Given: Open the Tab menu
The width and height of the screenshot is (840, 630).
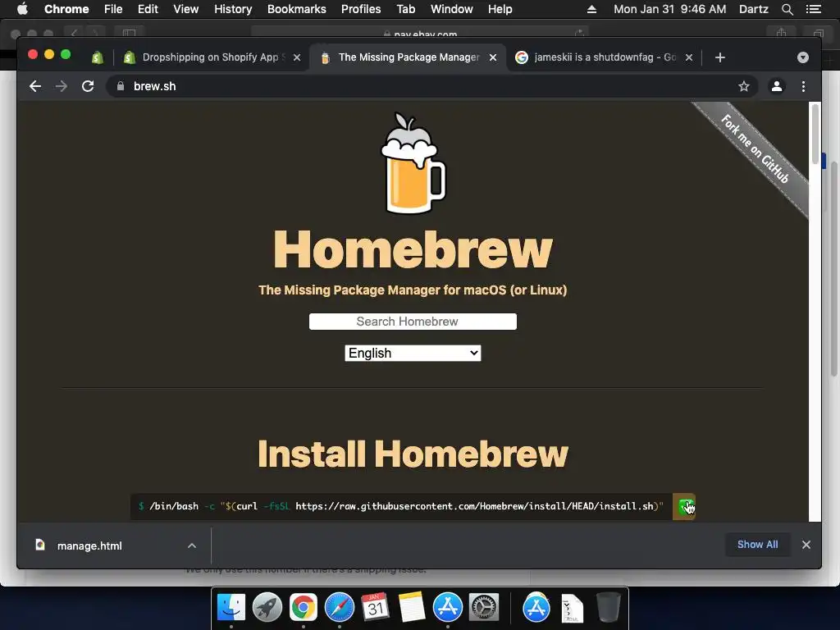Looking at the screenshot, I should [x=406, y=9].
